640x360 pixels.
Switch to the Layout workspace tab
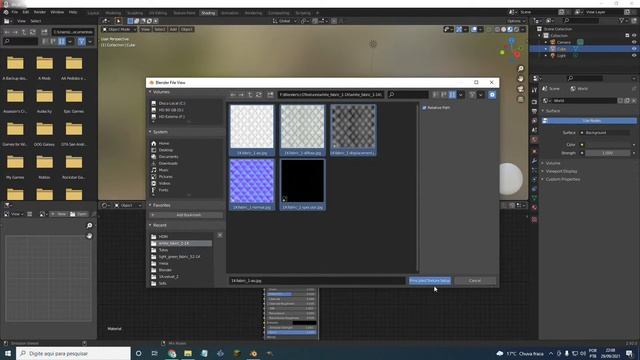point(93,13)
